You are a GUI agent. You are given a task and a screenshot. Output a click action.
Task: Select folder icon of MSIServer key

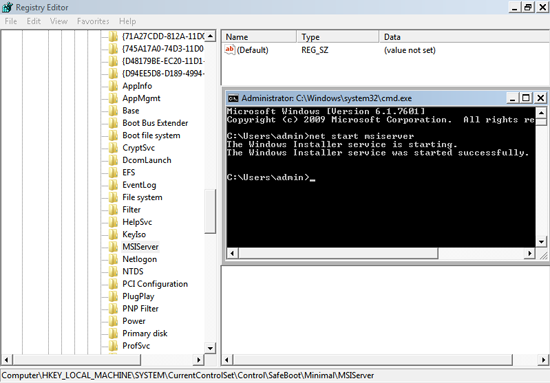coord(113,247)
